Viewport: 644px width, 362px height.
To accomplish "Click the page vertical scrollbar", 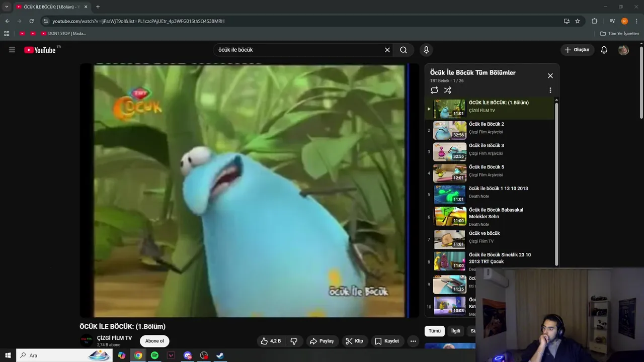I will (641, 83).
